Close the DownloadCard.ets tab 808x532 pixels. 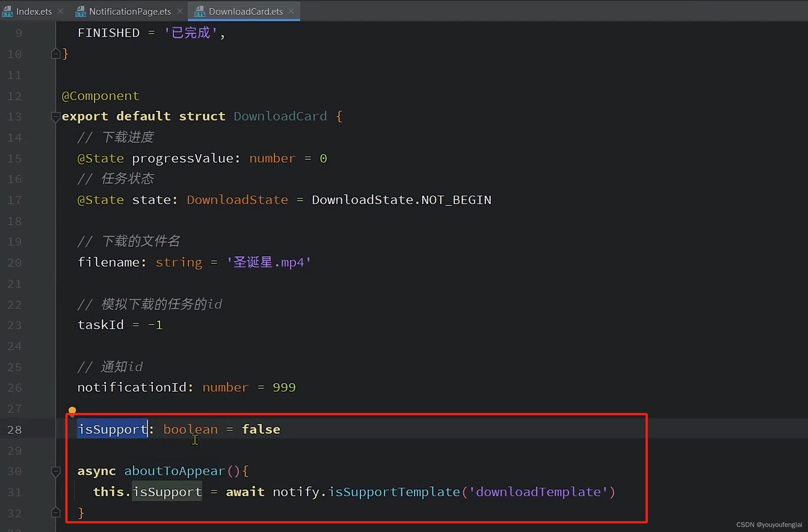291,12
